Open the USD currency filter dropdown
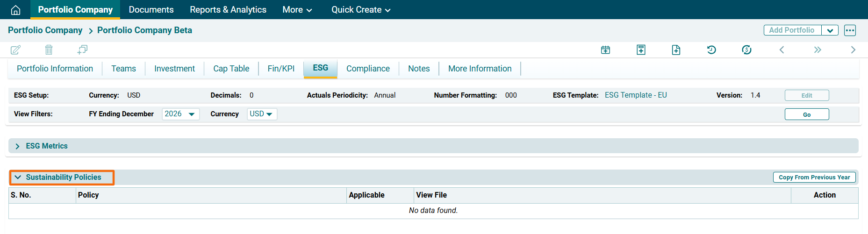868x234 pixels. (x=262, y=114)
